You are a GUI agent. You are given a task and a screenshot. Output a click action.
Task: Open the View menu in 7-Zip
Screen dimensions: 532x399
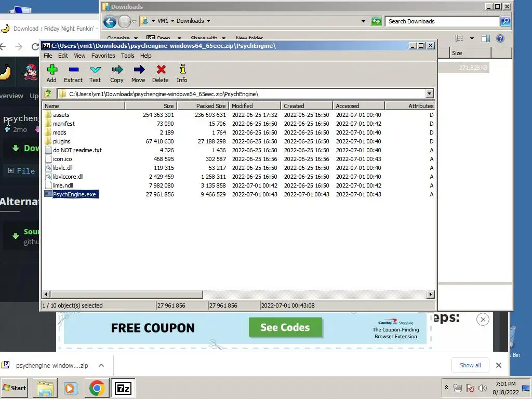pyautogui.click(x=79, y=56)
